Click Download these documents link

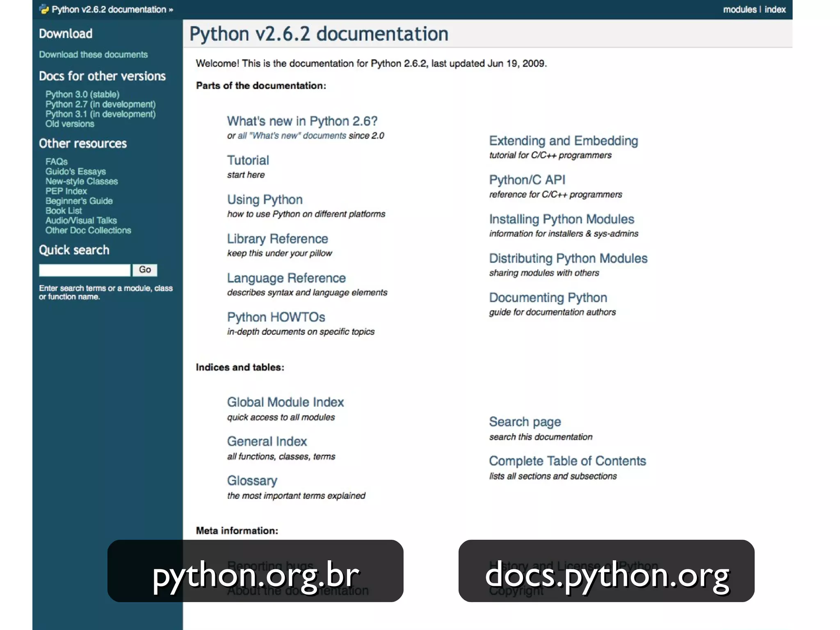click(x=93, y=55)
